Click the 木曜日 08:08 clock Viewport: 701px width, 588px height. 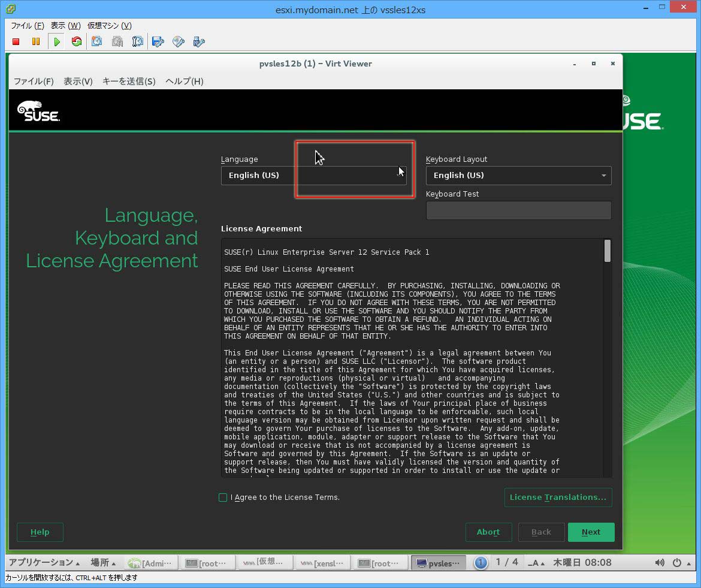[582, 562]
